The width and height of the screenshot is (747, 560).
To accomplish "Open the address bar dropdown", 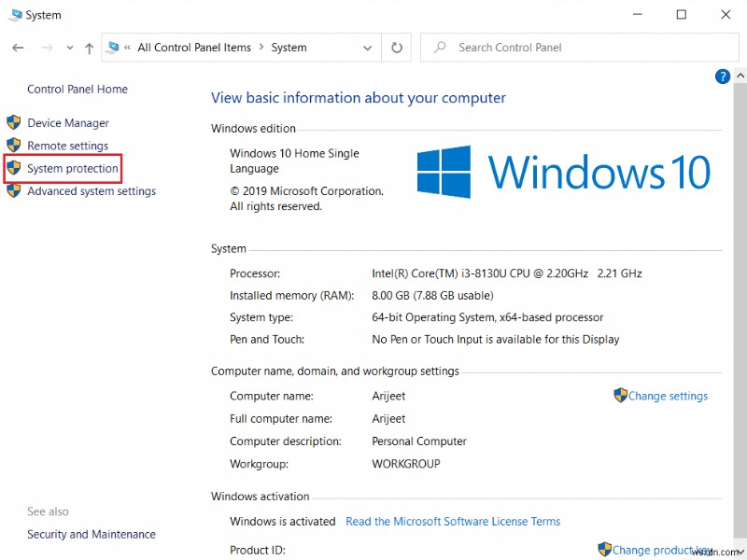I will click(368, 47).
